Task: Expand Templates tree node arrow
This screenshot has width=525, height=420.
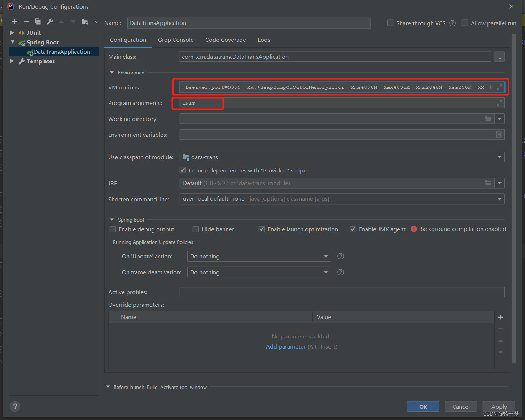Action: pos(12,61)
